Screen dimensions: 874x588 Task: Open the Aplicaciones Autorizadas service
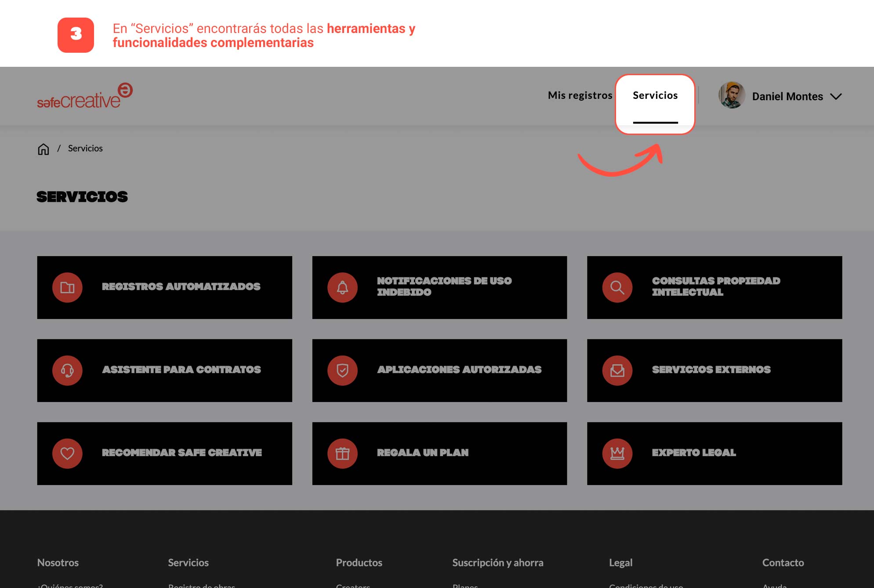439,370
